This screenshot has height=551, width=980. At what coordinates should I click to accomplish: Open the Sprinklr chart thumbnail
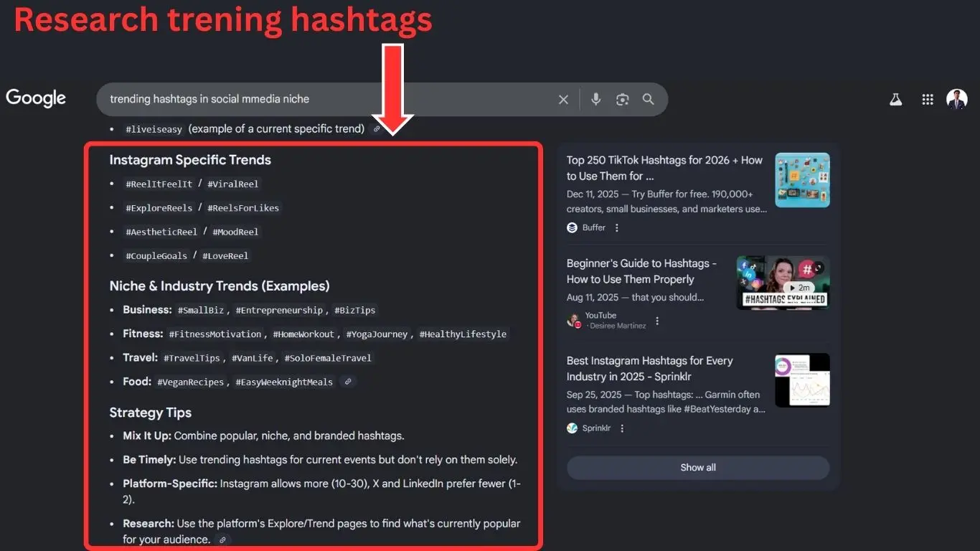[x=802, y=380]
